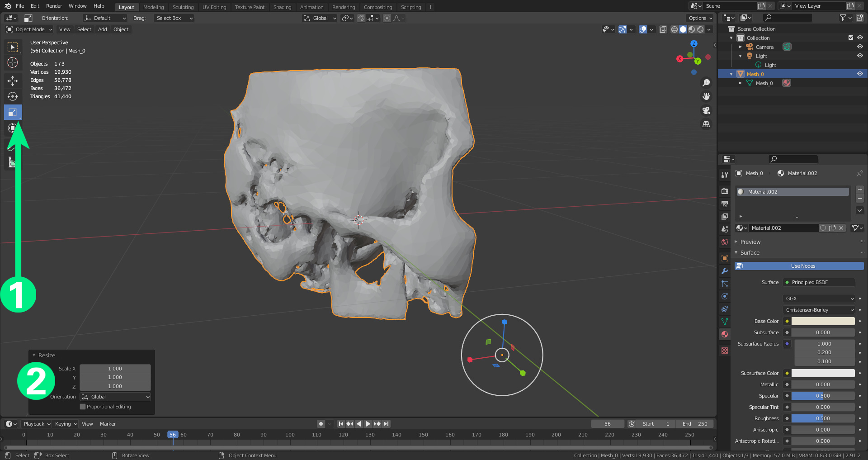Open the Render menu

(54, 6)
